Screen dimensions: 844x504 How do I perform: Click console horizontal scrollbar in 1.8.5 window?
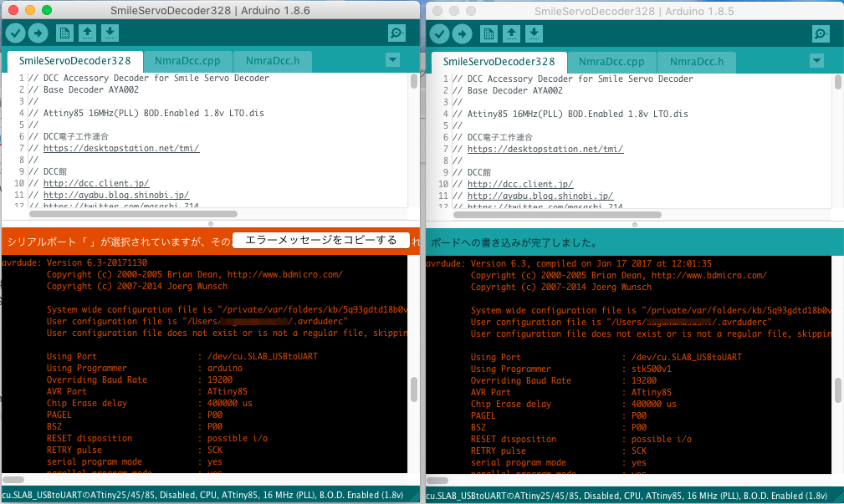[437, 481]
